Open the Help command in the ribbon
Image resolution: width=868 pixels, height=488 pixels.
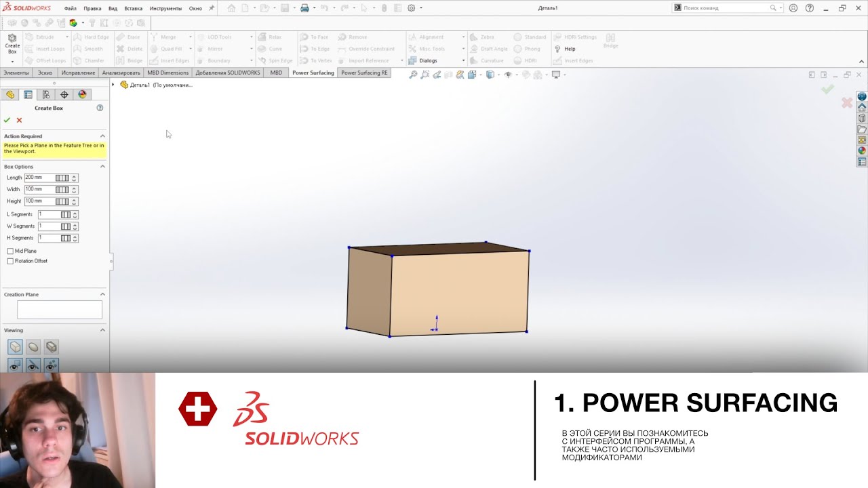tap(565, 49)
